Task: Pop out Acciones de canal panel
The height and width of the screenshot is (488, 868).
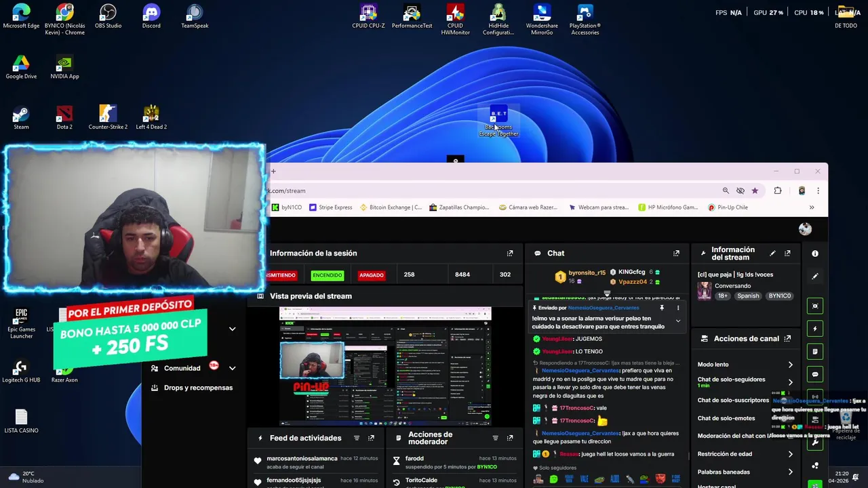Action: [787, 339]
